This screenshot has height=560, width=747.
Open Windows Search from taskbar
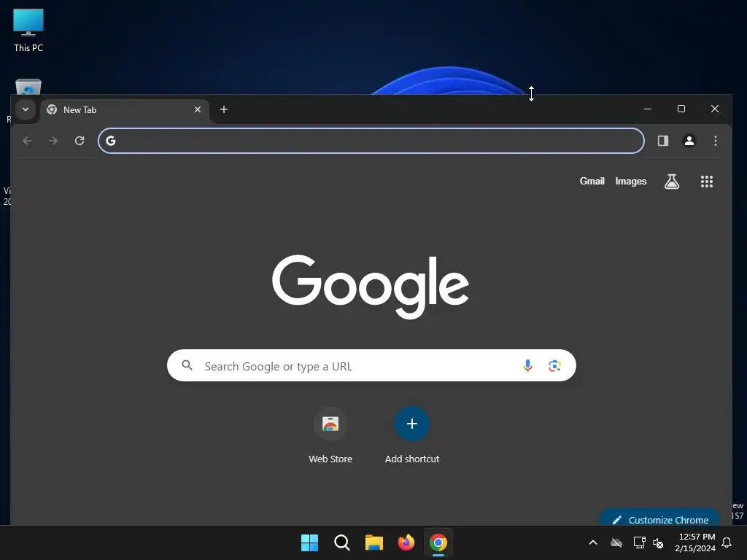[341, 542]
